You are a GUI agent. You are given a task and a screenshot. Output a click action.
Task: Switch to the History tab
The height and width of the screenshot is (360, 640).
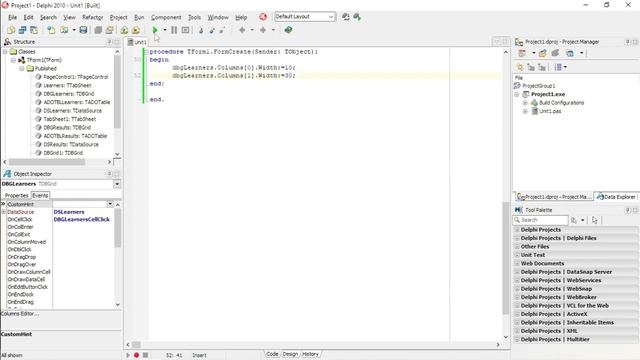pos(310,354)
